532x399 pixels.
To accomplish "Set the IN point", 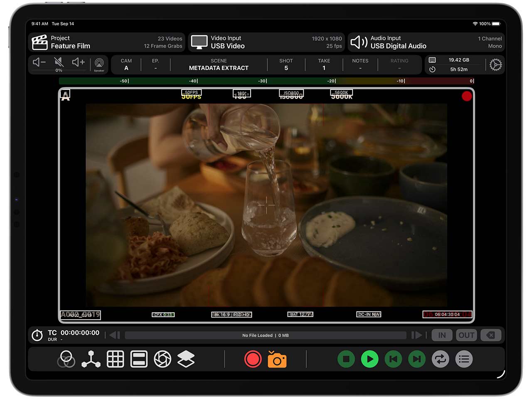I will (442, 335).
